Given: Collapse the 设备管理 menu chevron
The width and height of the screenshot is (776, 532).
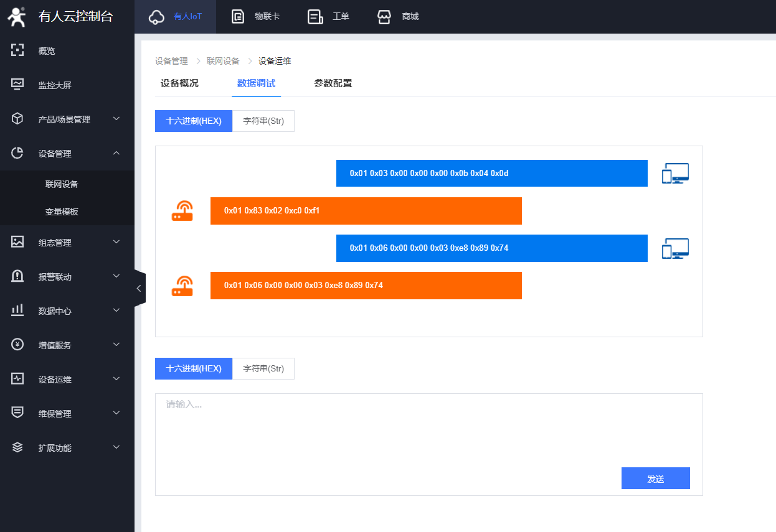Looking at the screenshot, I should 116,153.
